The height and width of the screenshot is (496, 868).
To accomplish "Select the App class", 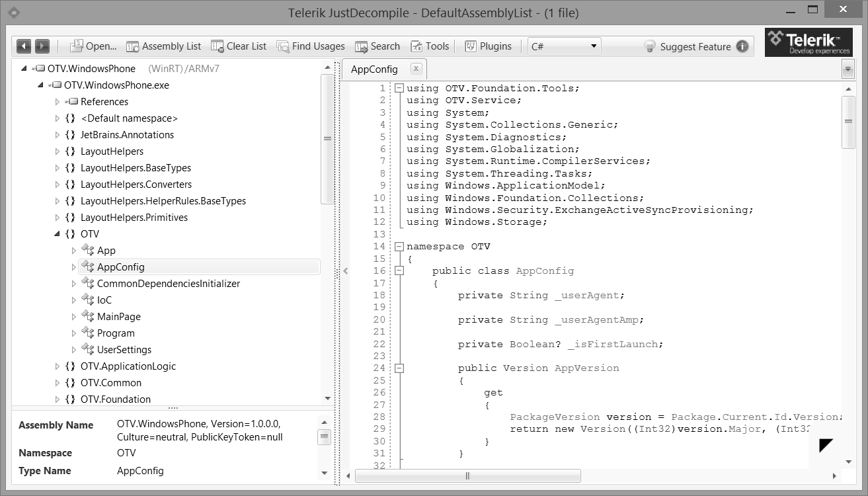I will tap(106, 250).
